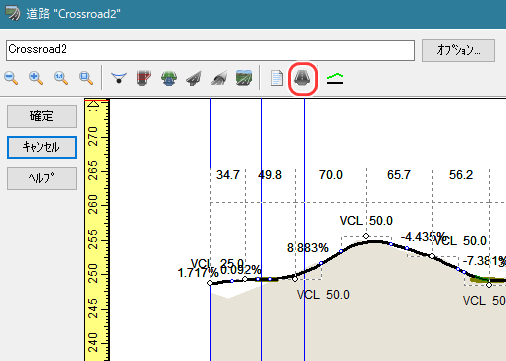Click the zoom out magnifier icon
The width and height of the screenshot is (506, 361).
(x=11, y=78)
